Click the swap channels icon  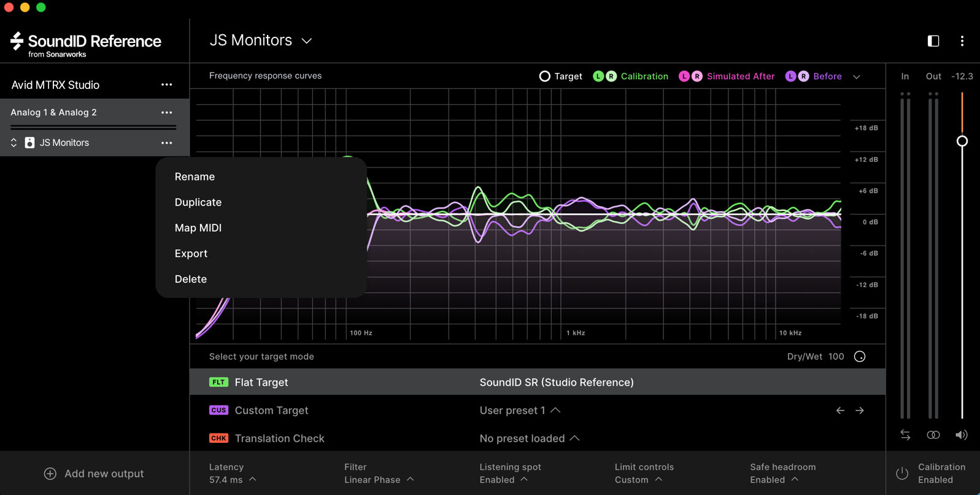coord(905,435)
